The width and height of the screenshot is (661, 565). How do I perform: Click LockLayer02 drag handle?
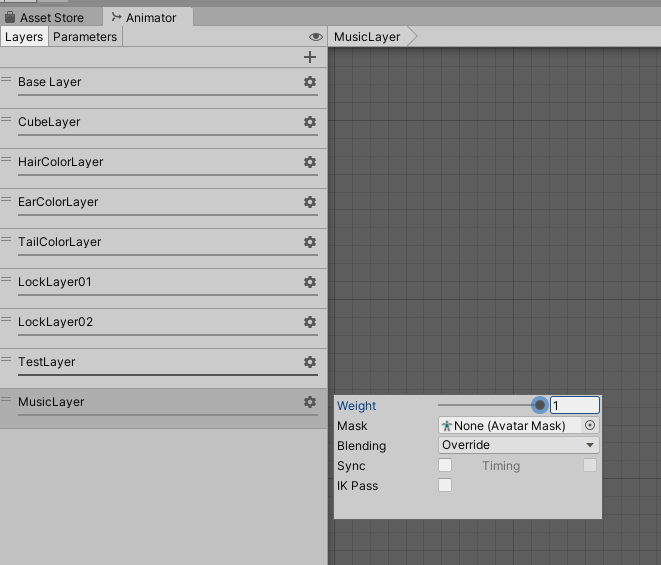pyautogui.click(x=6, y=319)
